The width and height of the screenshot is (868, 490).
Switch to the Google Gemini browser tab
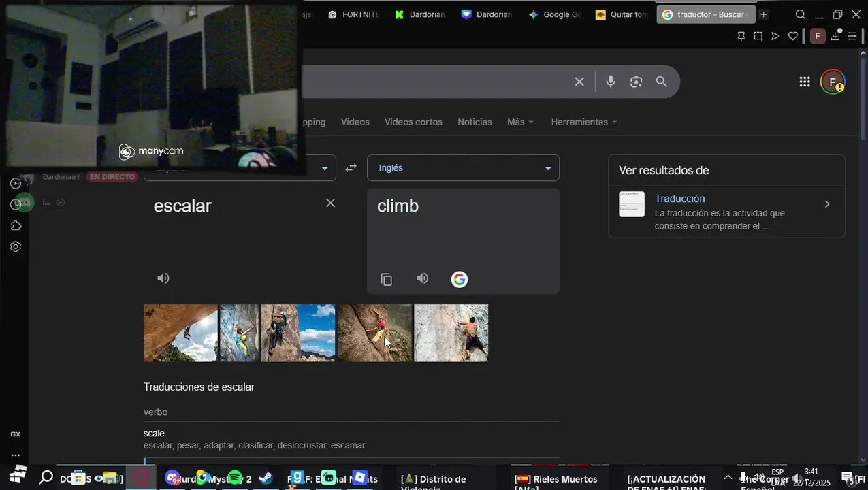pyautogui.click(x=555, y=14)
